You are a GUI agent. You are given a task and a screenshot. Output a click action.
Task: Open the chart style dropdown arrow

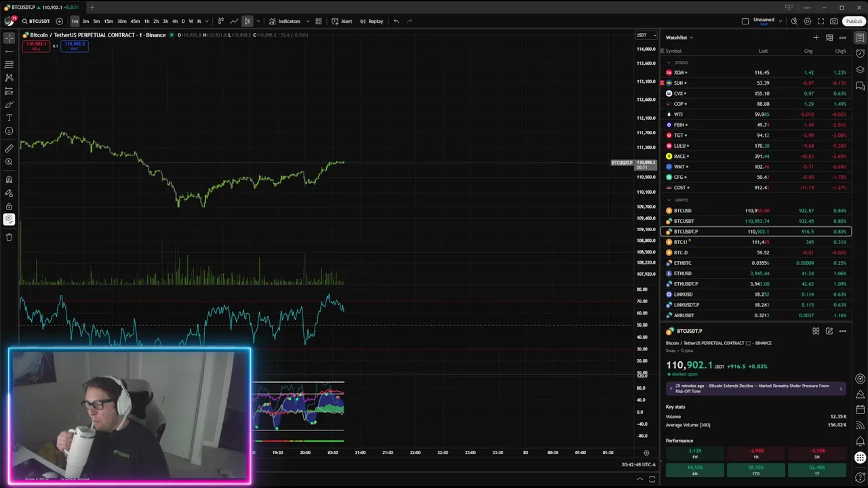click(258, 21)
